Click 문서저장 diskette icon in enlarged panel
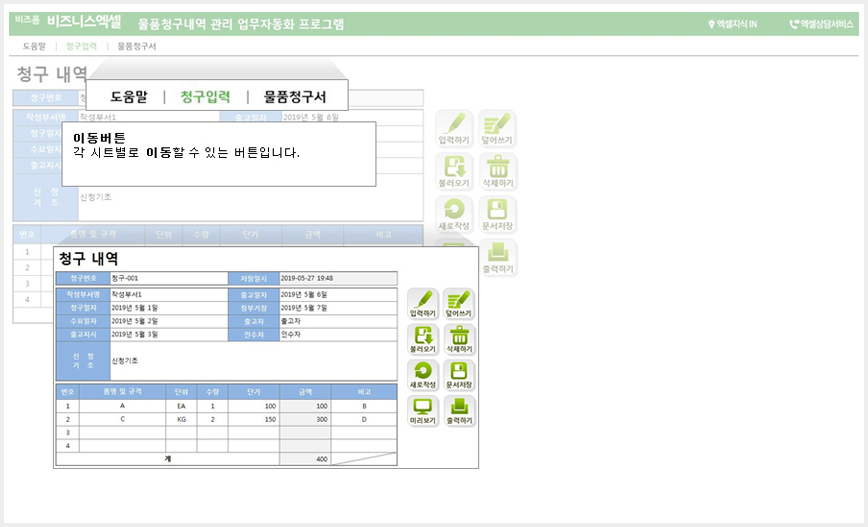868x527 pixels. pos(459,375)
